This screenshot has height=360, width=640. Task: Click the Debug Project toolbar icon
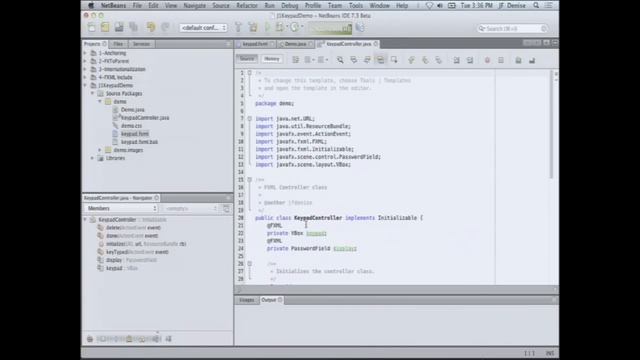280,27
